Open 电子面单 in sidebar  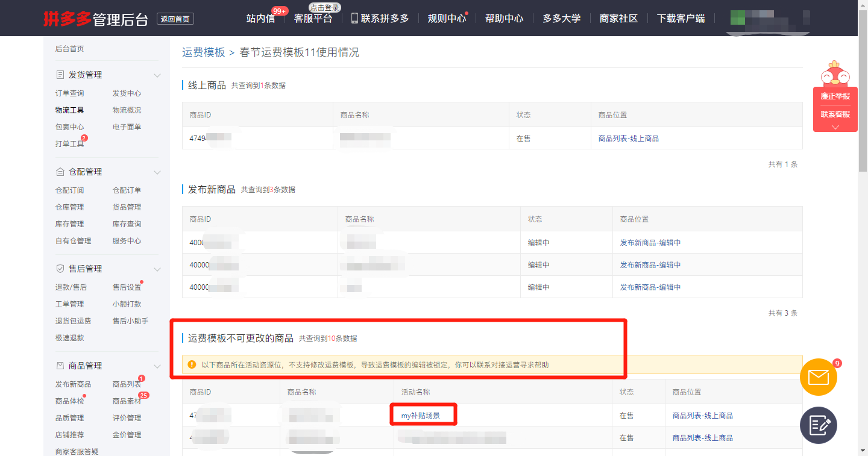(127, 127)
